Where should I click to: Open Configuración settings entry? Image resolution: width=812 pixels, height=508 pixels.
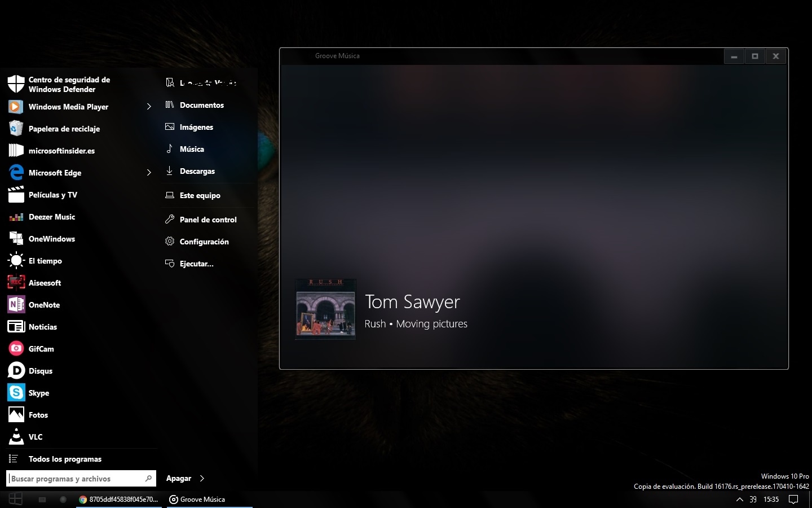tap(204, 242)
